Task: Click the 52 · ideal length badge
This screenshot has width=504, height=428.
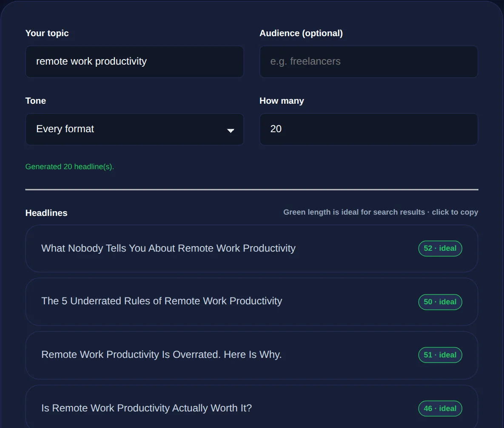Action: (x=440, y=248)
